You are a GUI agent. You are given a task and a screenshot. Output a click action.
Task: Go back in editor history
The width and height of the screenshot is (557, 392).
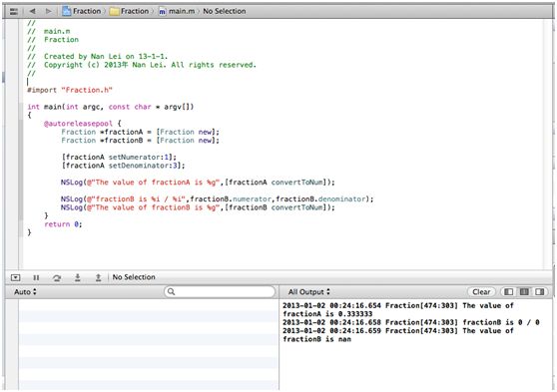click(x=33, y=11)
